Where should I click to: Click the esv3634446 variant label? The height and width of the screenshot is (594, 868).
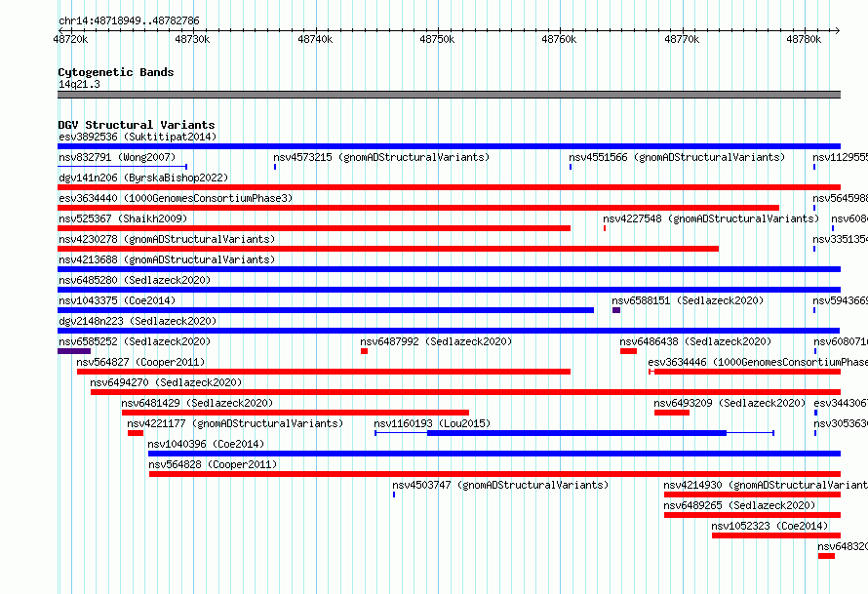pos(758,362)
